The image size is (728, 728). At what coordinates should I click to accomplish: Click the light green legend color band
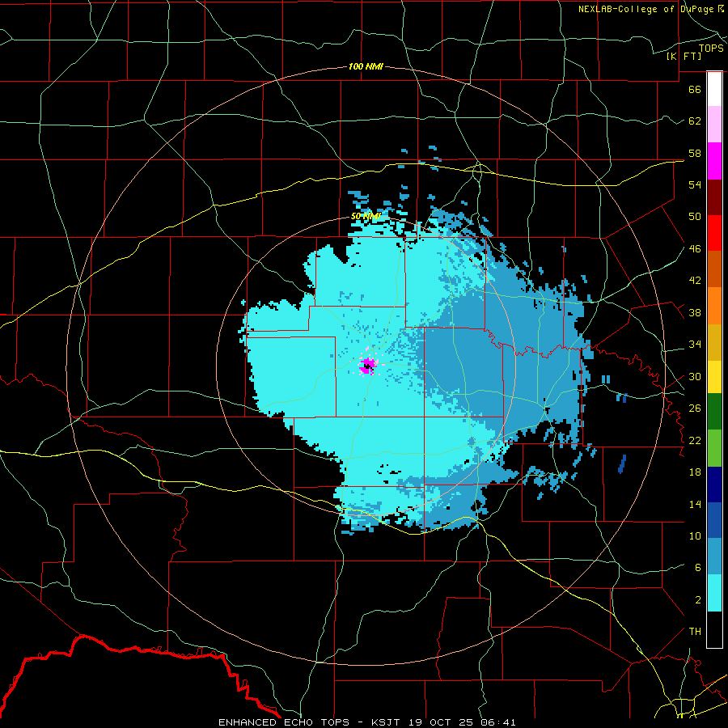[x=714, y=448]
